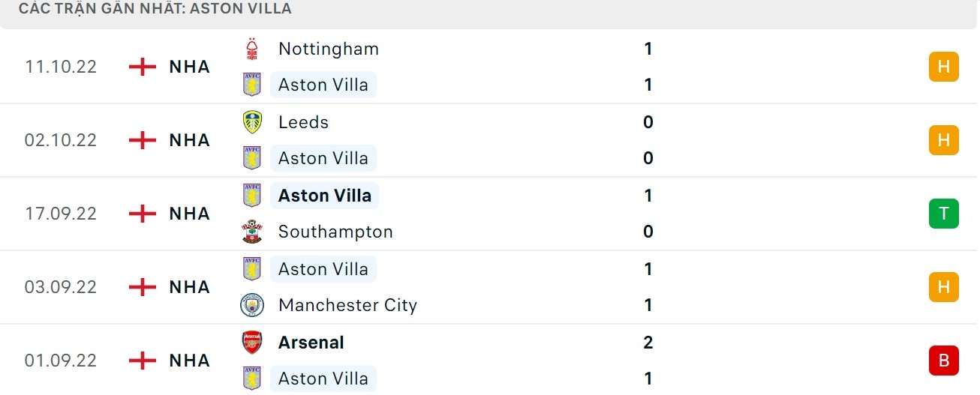Click the H badge for Manchester City match
Screen dimensions: 980x395
coord(943,287)
